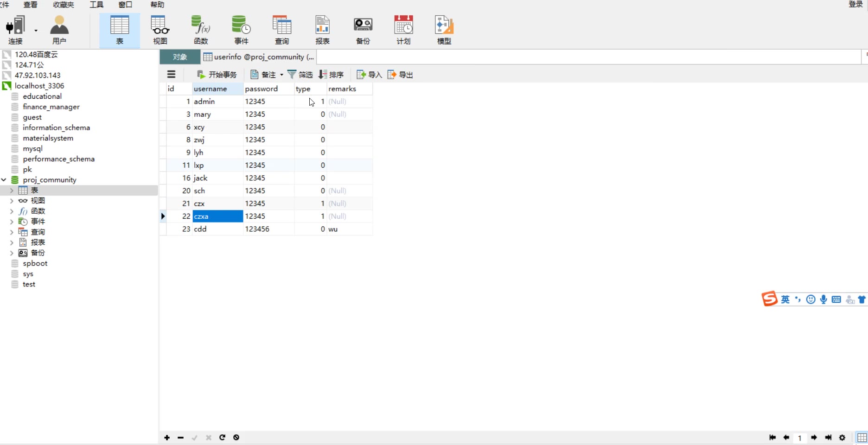This screenshot has height=445, width=868.
Task: Open the 帮助 menu
Action: click(157, 5)
